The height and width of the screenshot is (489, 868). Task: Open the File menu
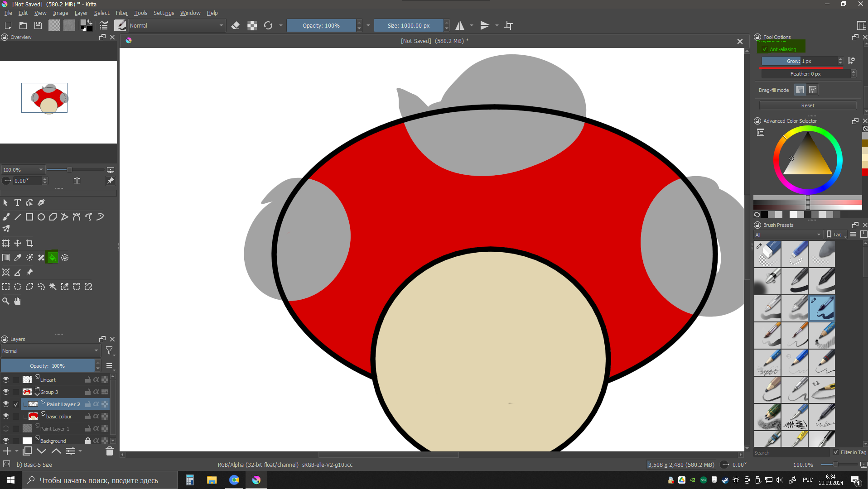[8, 13]
